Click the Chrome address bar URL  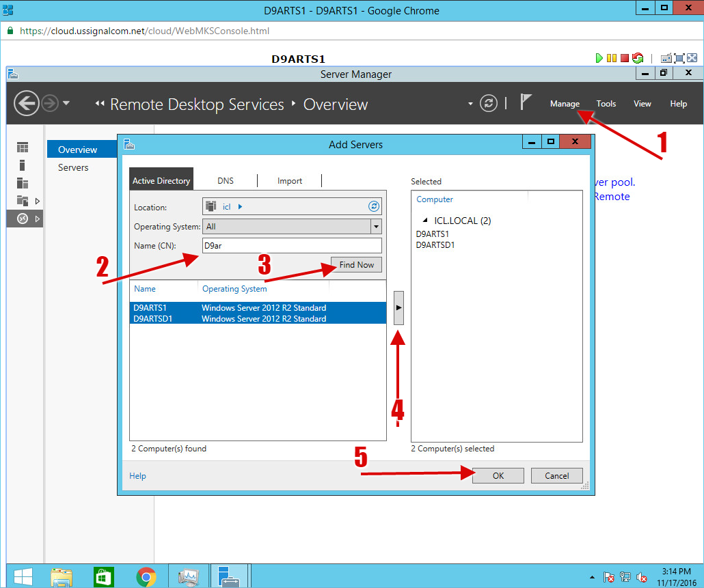pos(145,31)
